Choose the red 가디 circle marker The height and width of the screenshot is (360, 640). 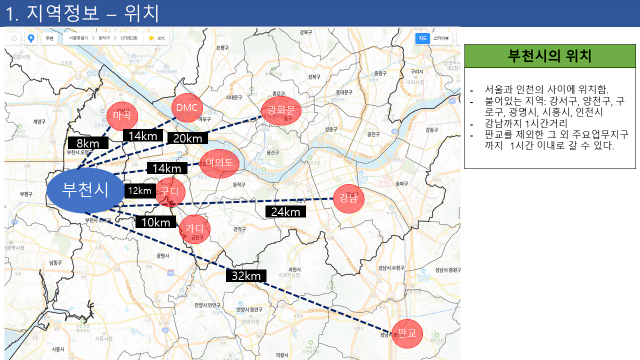(195, 229)
